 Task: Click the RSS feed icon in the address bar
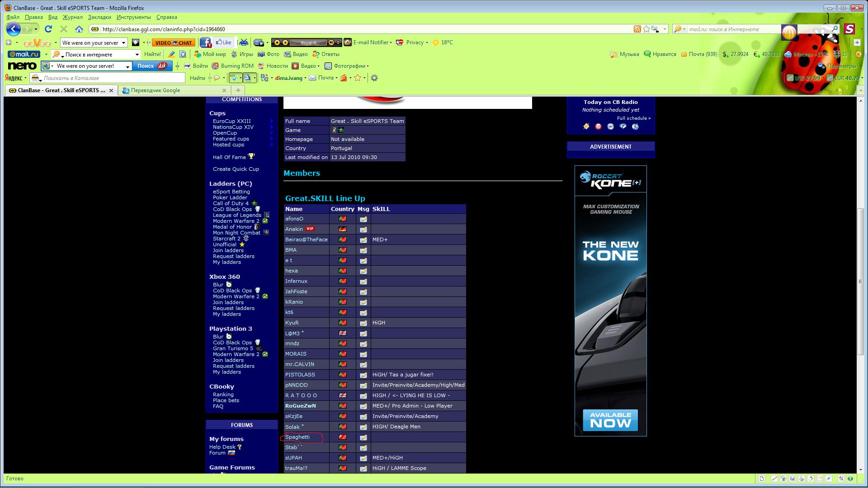click(x=637, y=29)
